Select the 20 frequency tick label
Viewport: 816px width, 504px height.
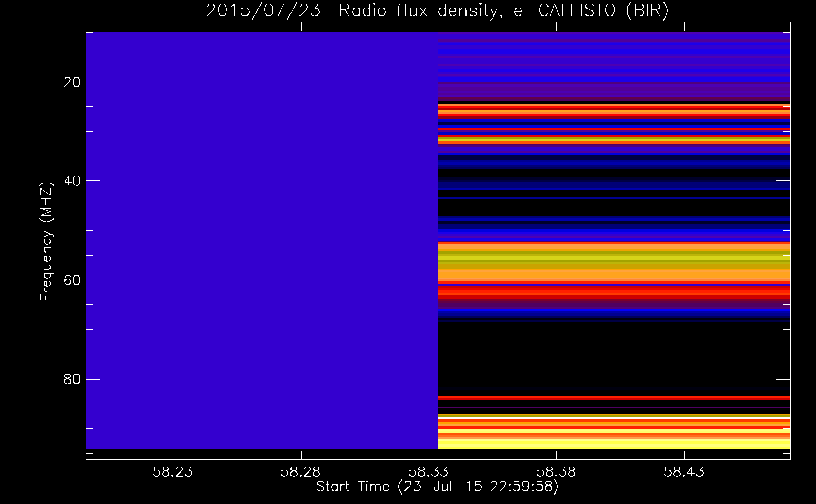coord(73,82)
